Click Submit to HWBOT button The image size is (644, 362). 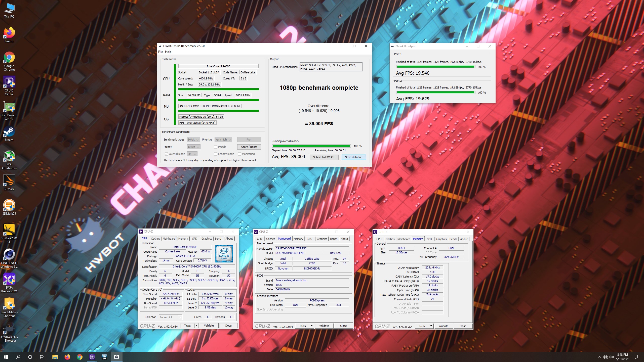[x=324, y=157]
